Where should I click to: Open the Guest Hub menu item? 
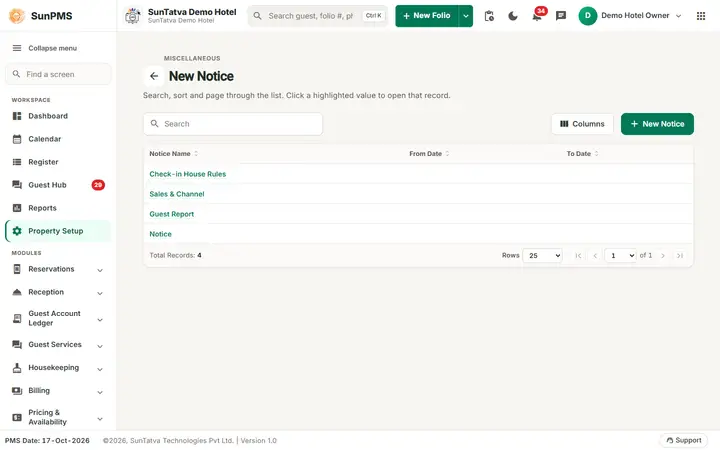[58, 185]
